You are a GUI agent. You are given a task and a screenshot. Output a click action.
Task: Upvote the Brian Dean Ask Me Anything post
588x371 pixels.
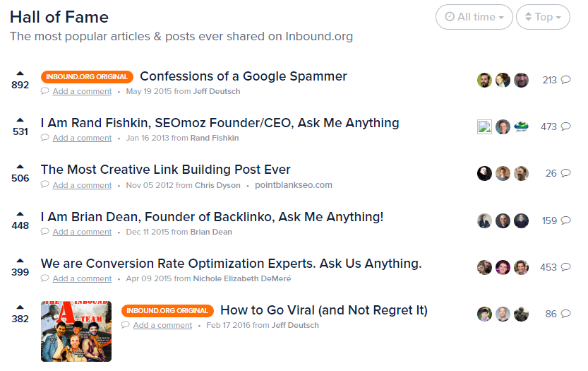tap(20, 214)
